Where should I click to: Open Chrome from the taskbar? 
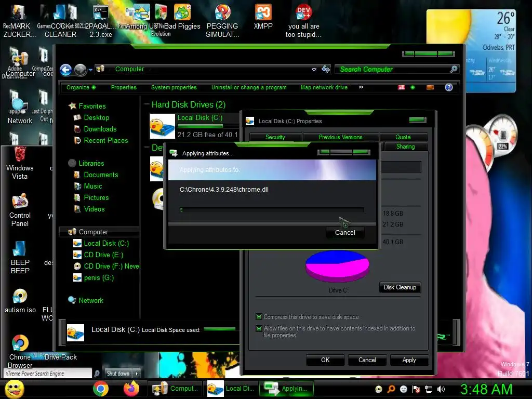click(x=101, y=389)
